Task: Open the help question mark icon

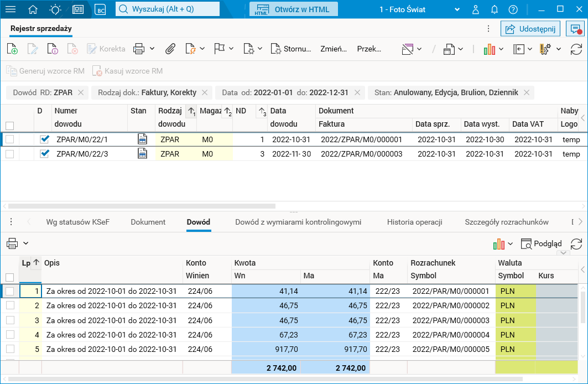Action: coord(513,9)
